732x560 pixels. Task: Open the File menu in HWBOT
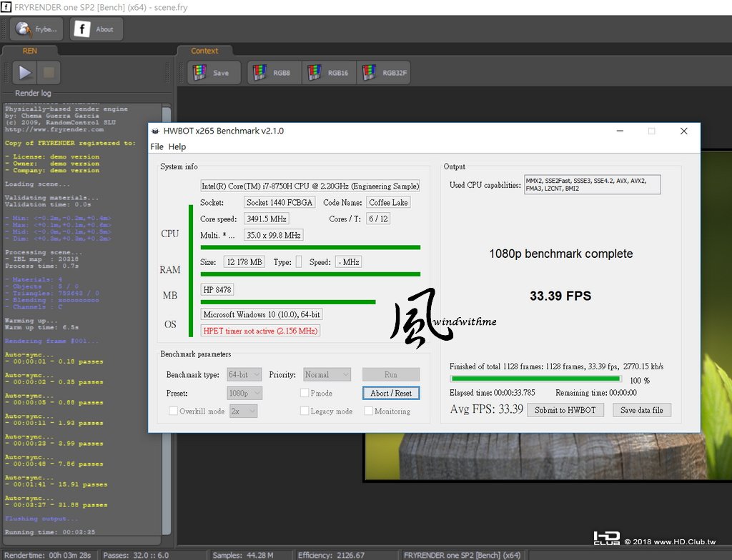pos(157,146)
